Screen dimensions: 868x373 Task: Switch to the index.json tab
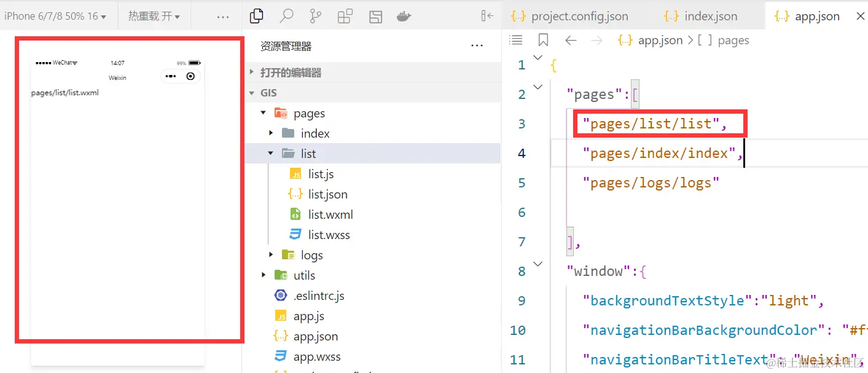tap(700, 16)
